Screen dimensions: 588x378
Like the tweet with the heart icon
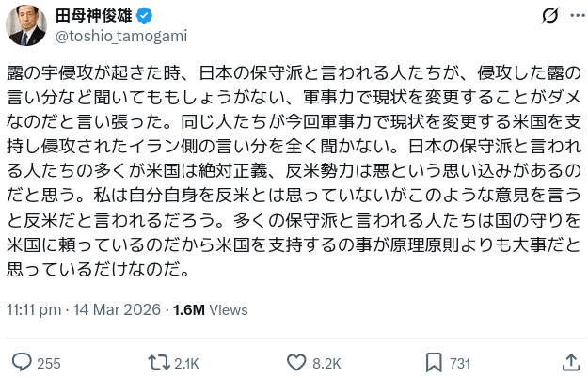click(x=295, y=362)
